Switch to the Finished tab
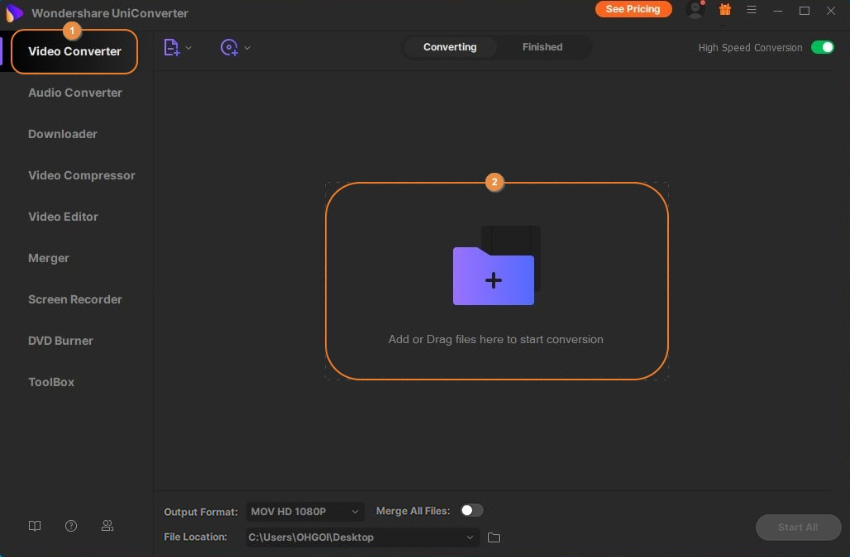Image resolution: width=850 pixels, height=557 pixels. [x=542, y=47]
